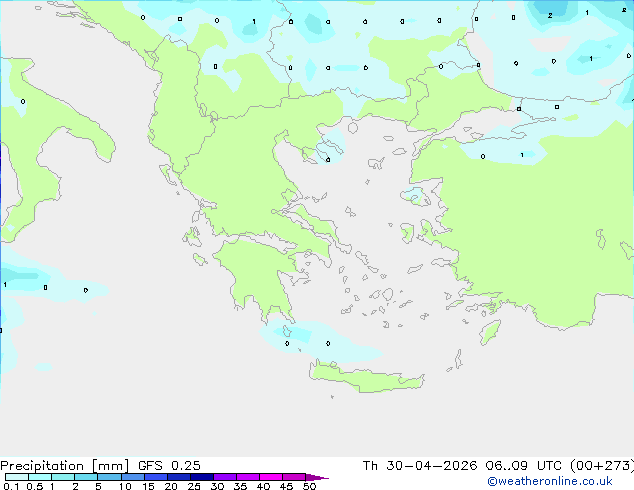The image size is (634, 490).
Task: Click the '40' legend scale label
Action: click(x=263, y=486)
